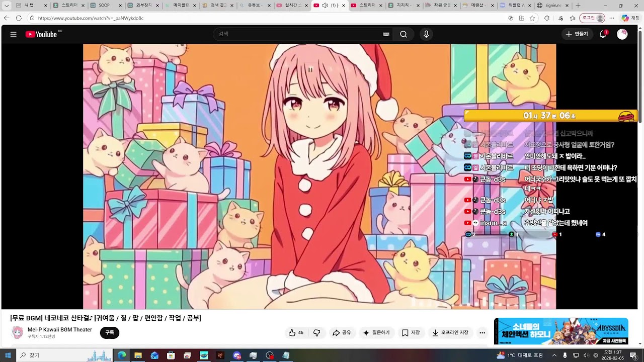The height and width of the screenshot is (362, 644).
Task: Show hidden system tray icons
Action: (553, 355)
